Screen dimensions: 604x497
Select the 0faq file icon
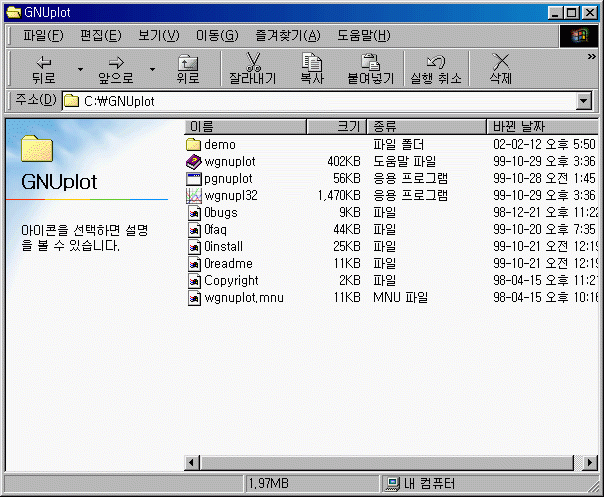pos(195,230)
